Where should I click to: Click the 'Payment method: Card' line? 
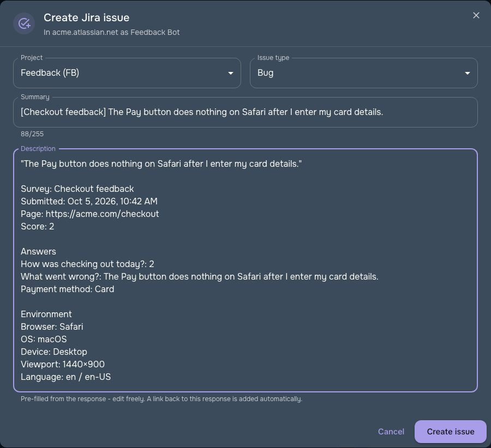coord(67,289)
